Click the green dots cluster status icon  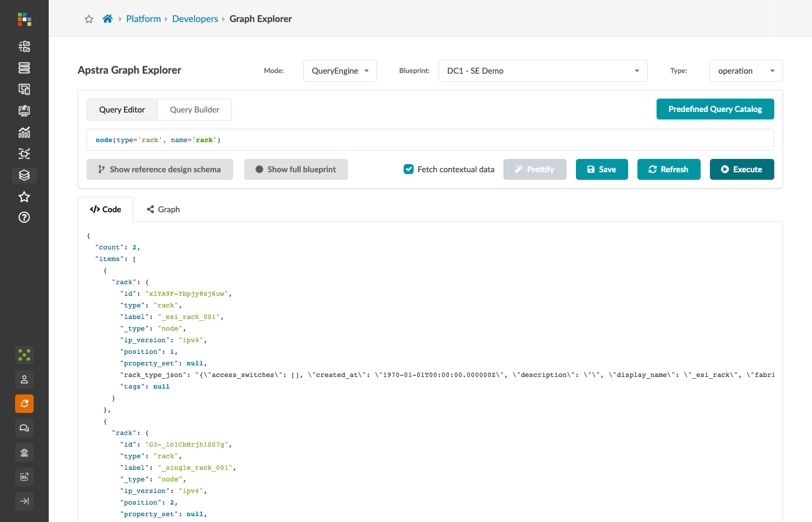pos(24,354)
